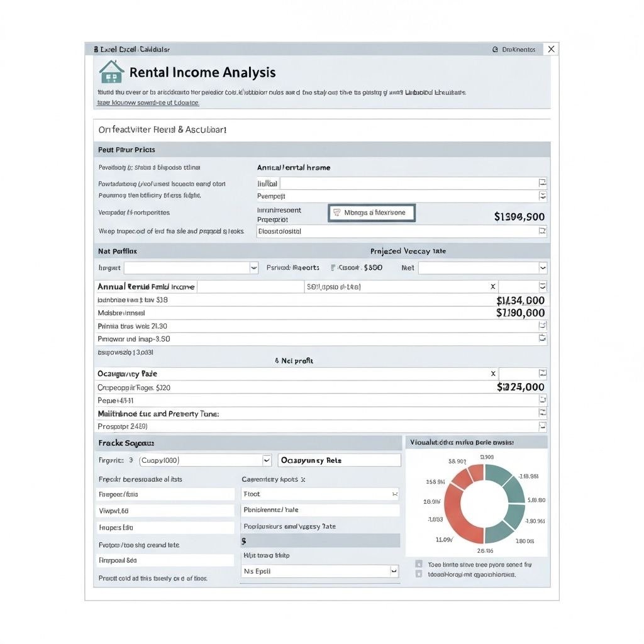This screenshot has height=644, width=644.
Task: Click the icon at the right of the Pvempejt field
Action: coord(542,196)
